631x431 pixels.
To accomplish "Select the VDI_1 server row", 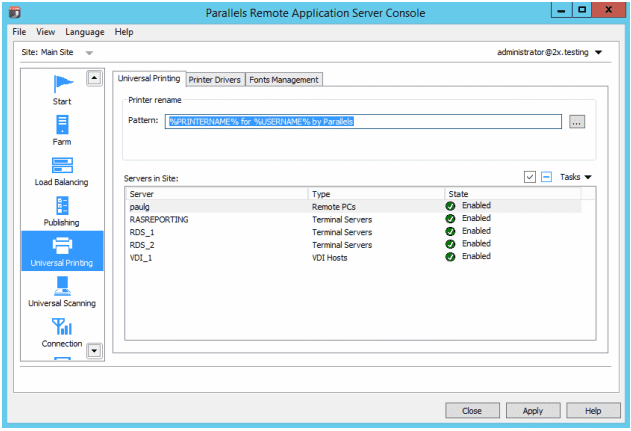I will [354, 258].
